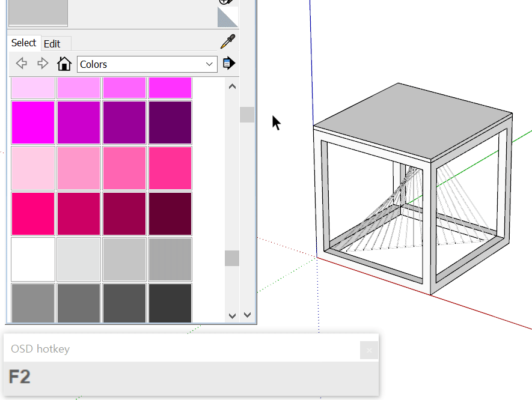Select the medium gray swatch third in fifth row
This screenshot has width=532, height=400.
click(x=124, y=259)
